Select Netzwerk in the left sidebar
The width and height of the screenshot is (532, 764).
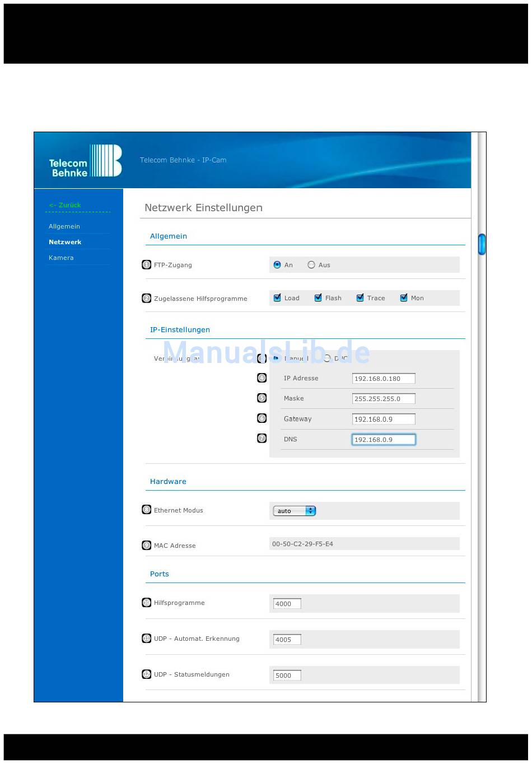coord(65,242)
